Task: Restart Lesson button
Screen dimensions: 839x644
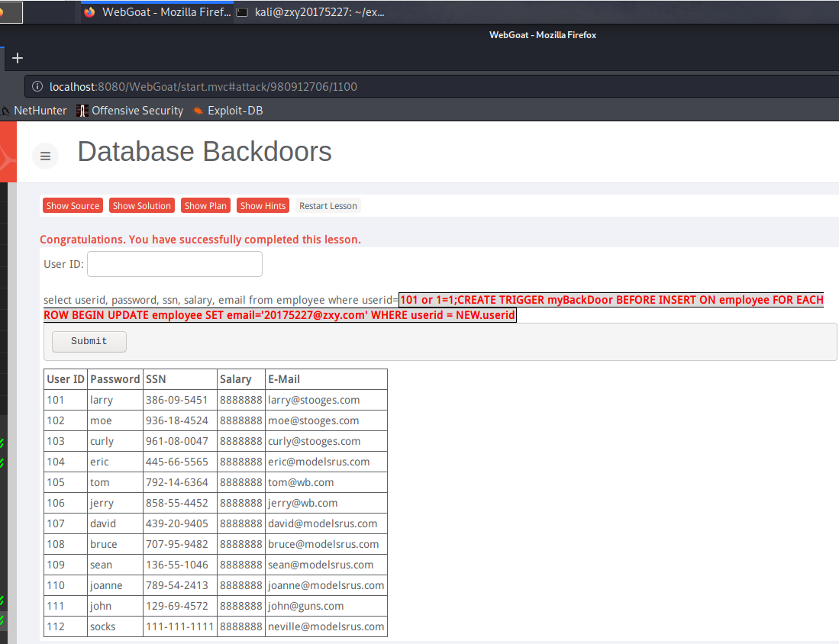Action: coord(328,206)
